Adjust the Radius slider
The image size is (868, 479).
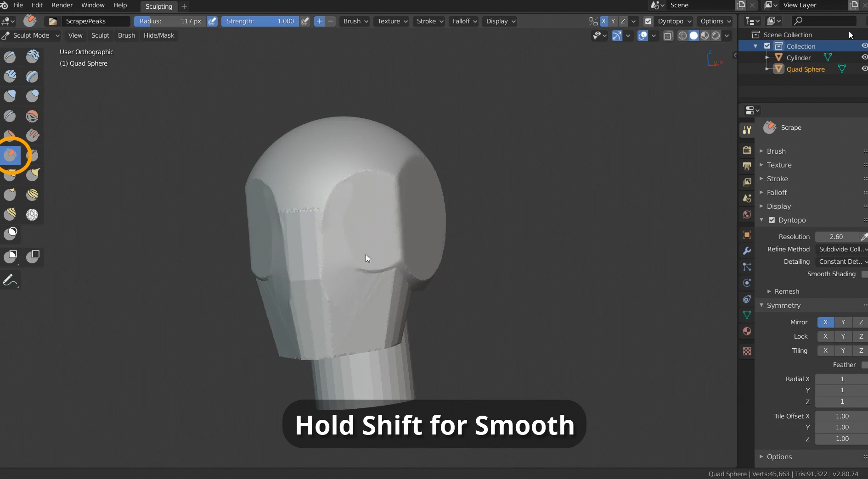pyautogui.click(x=170, y=21)
